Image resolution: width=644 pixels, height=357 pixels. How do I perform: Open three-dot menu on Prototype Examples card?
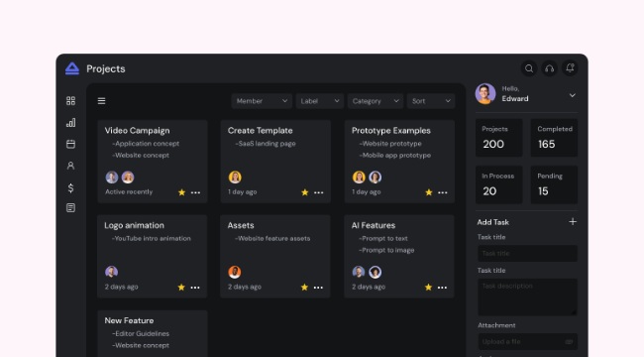click(442, 192)
